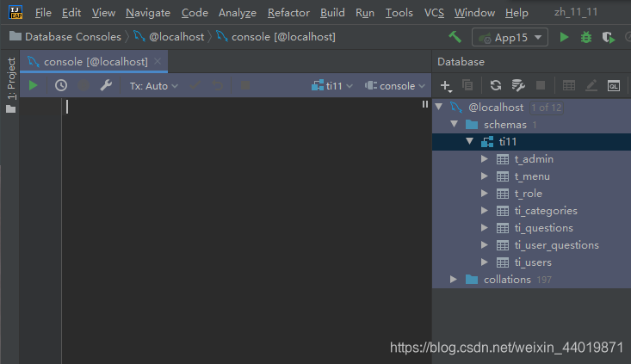Open table editor grid icon
This screenshot has height=364, width=631.
569,85
